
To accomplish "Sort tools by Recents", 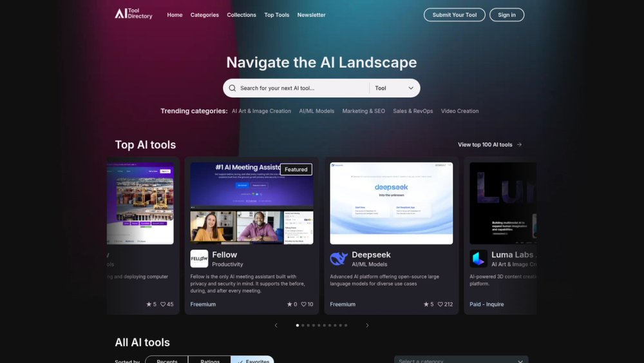I will [x=167, y=360].
